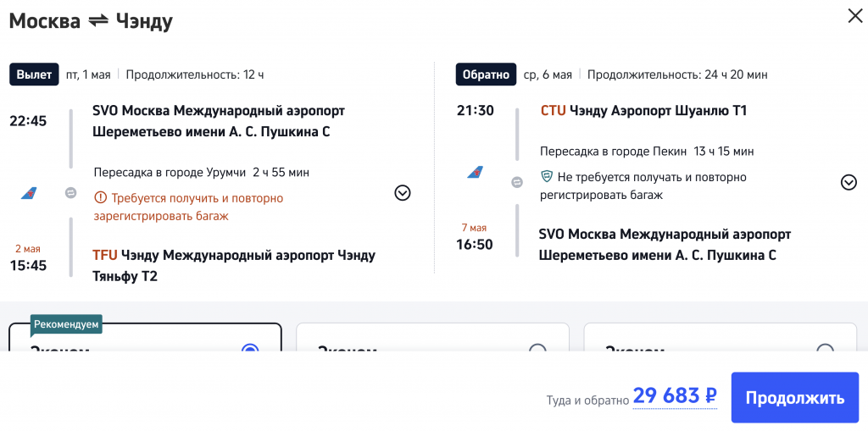The width and height of the screenshot is (868, 431).
Task: Click the shield icon for baggage transfer
Action: coord(548,178)
